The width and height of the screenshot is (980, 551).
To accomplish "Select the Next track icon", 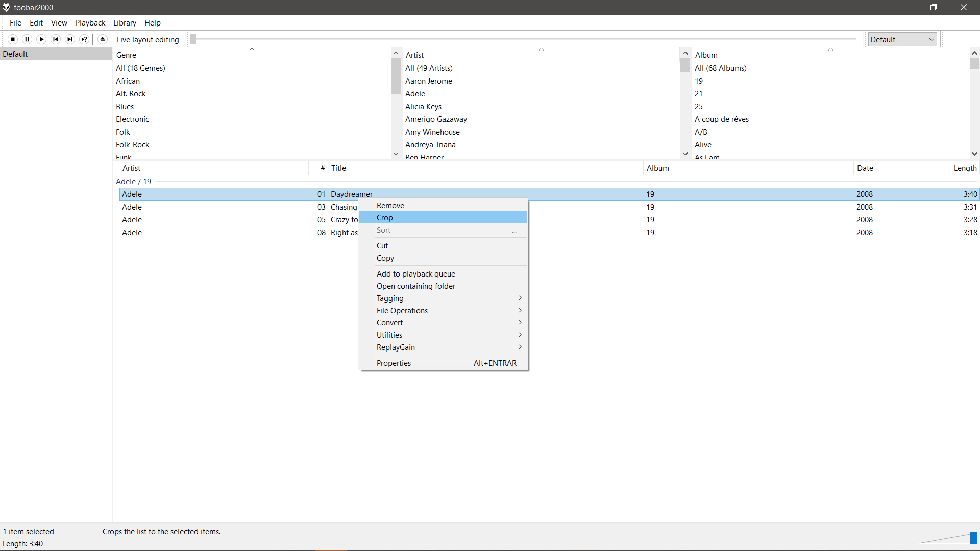I will 70,39.
